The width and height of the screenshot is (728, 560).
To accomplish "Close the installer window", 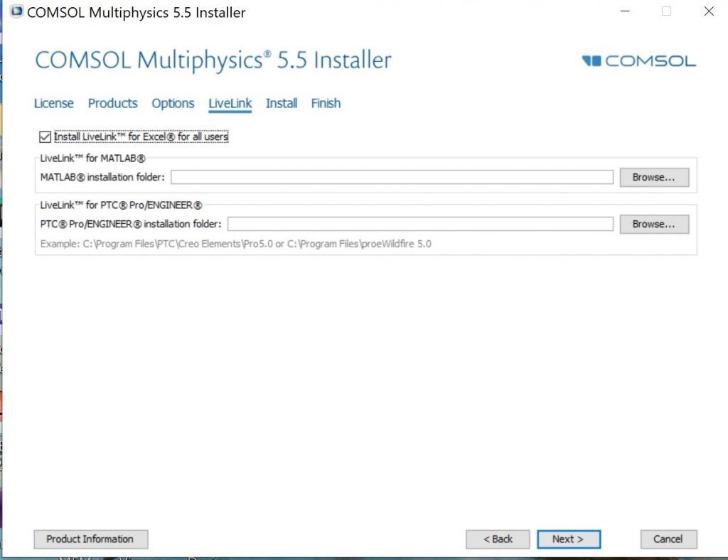I will 709,11.
